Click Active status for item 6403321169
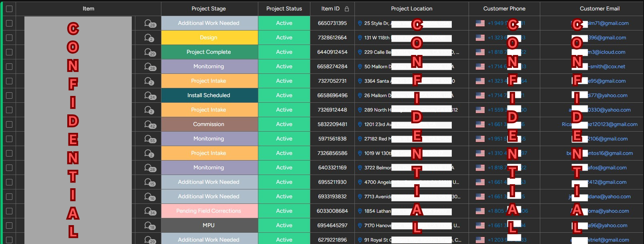Image resolution: width=644 pixels, height=244 pixels. [284, 168]
